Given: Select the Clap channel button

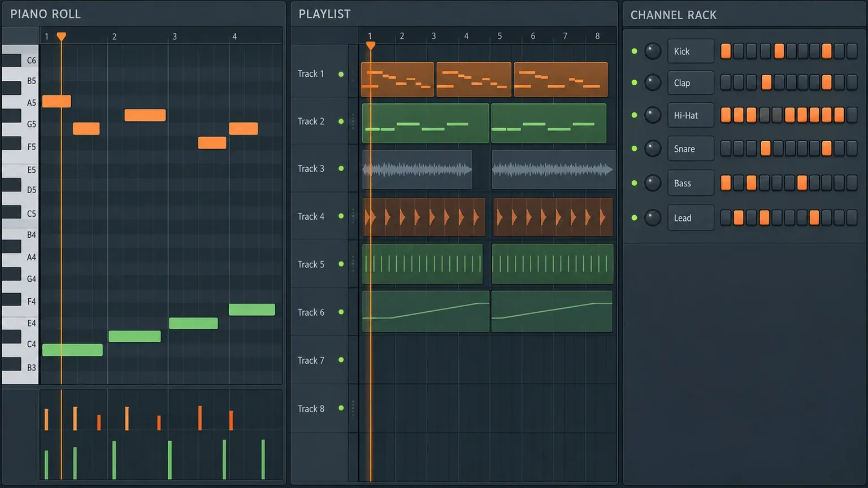Looking at the screenshot, I should click(x=691, y=82).
